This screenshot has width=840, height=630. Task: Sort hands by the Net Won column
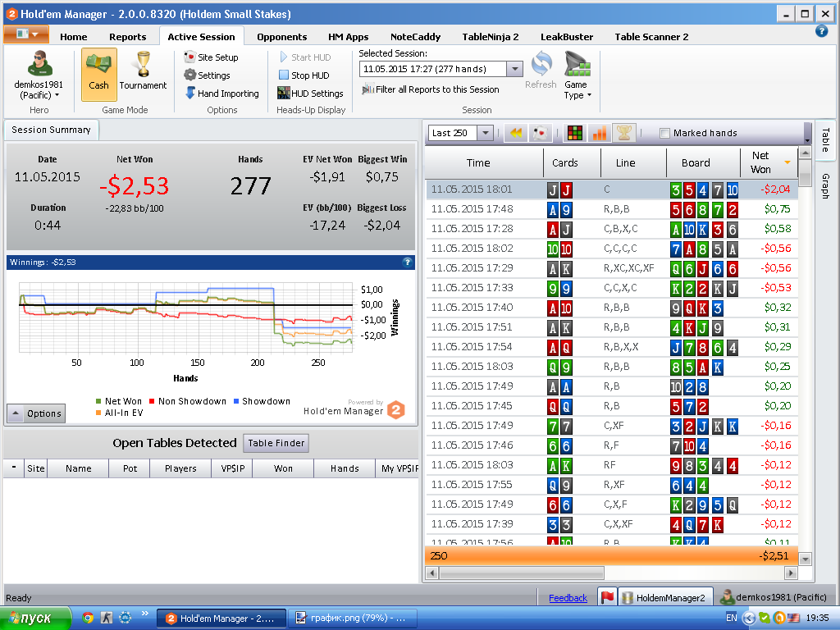(768, 162)
